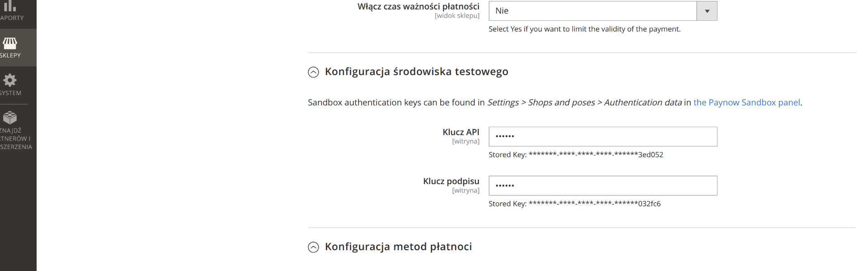Collapse section using circle icon beside 'Konfiguracja środowiska testowego'
Screen dimensions: 868x271
click(x=313, y=72)
